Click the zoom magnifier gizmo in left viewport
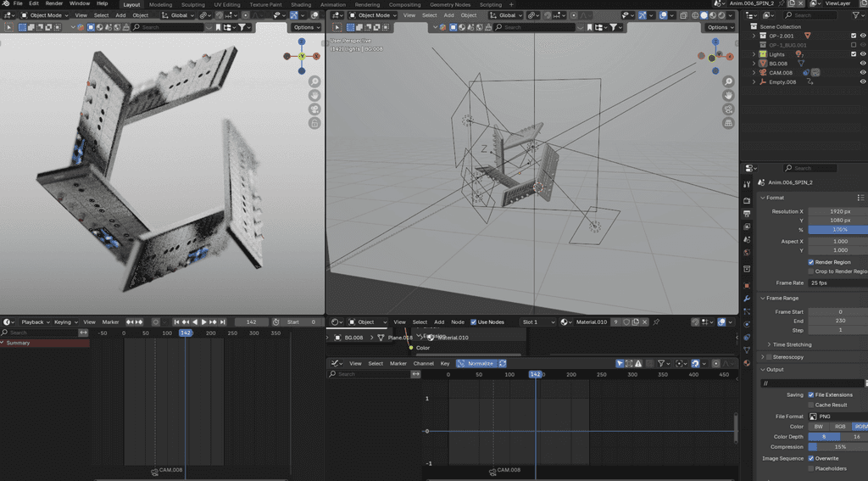The height and width of the screenshot is (481, 868). tap(314, 81)
